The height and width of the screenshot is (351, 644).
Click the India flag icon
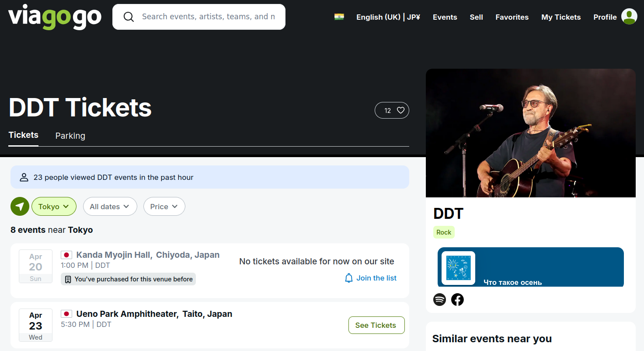click(339, 17)
